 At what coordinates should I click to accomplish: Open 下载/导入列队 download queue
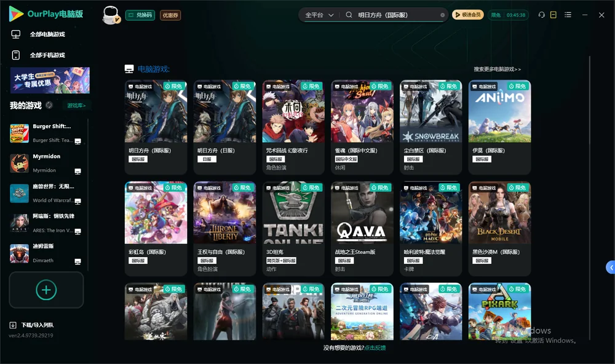32,325
